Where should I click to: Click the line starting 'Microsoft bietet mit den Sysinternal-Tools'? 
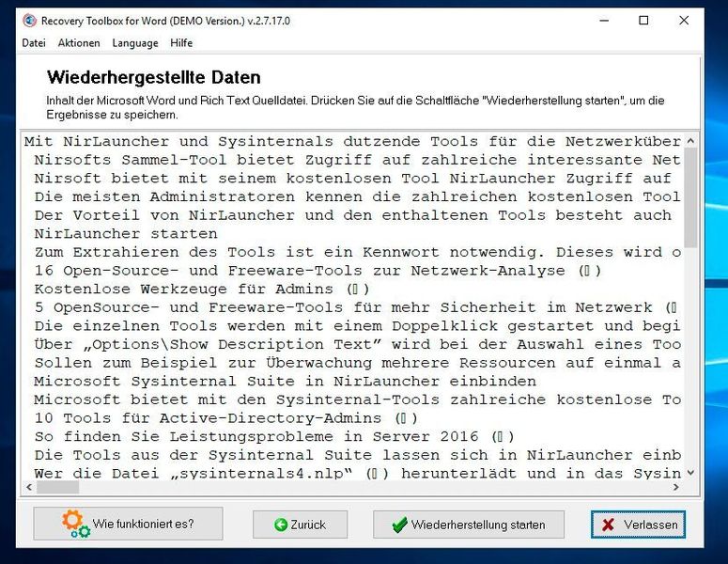pos(358,399)
